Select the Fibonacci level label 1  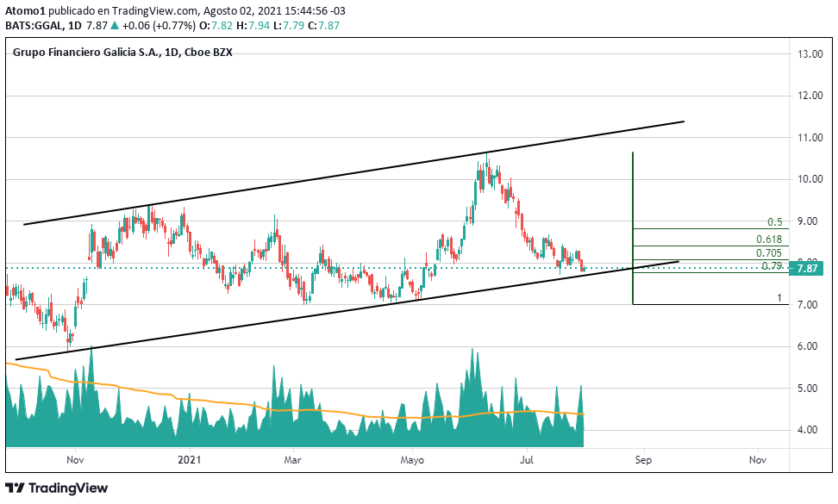[779, 298]
